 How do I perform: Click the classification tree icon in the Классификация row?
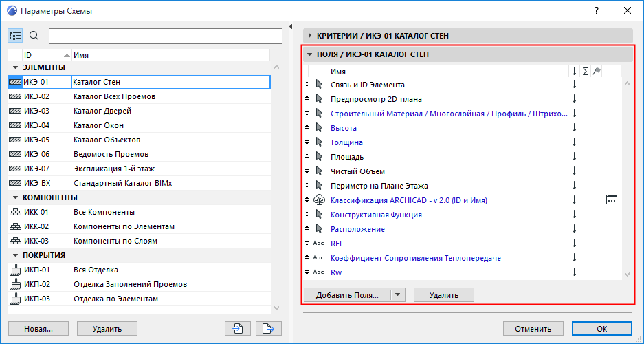click(x=319, y=200)
